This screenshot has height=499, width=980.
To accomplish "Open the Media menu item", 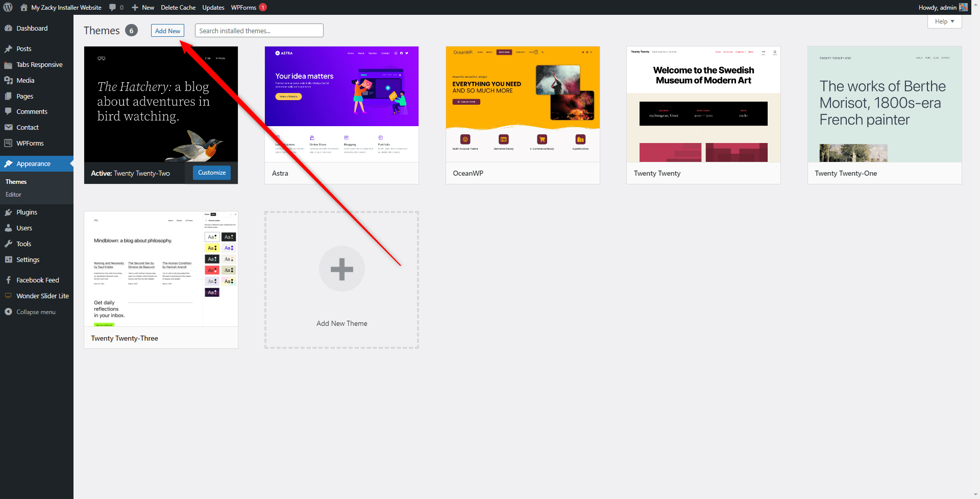I will tap(37, 80).
